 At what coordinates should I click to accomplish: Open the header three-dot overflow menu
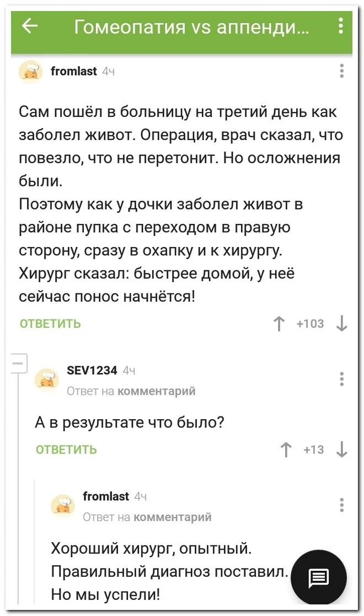pos(341,26)
